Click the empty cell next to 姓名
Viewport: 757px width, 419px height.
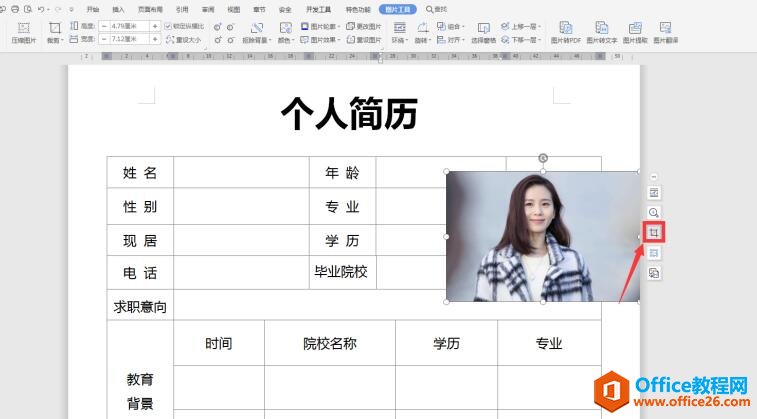[241, 172]
